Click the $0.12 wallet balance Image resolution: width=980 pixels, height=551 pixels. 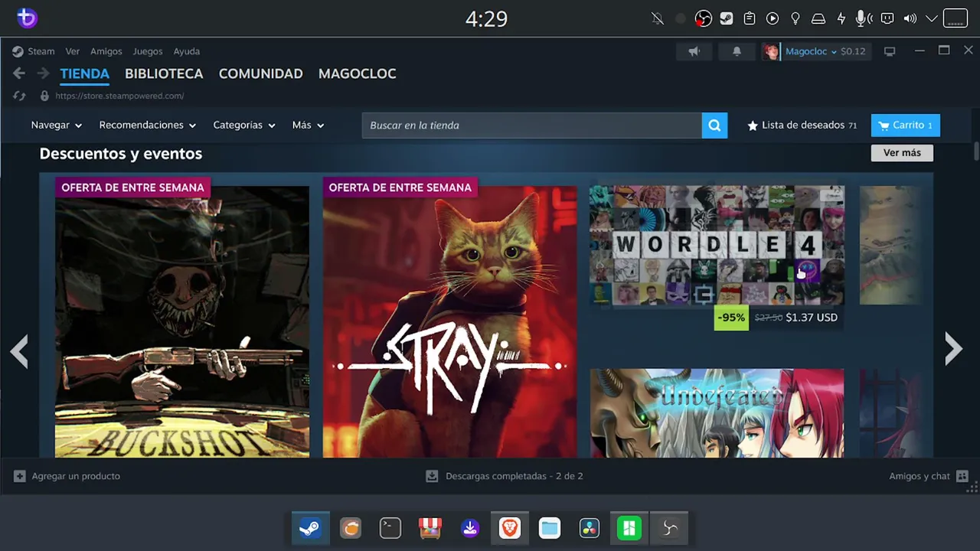point(853,51)
